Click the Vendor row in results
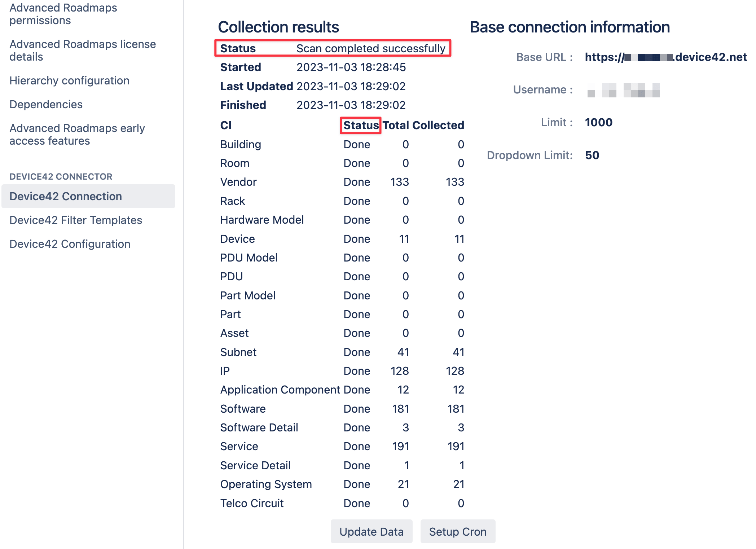 [238, 182]
